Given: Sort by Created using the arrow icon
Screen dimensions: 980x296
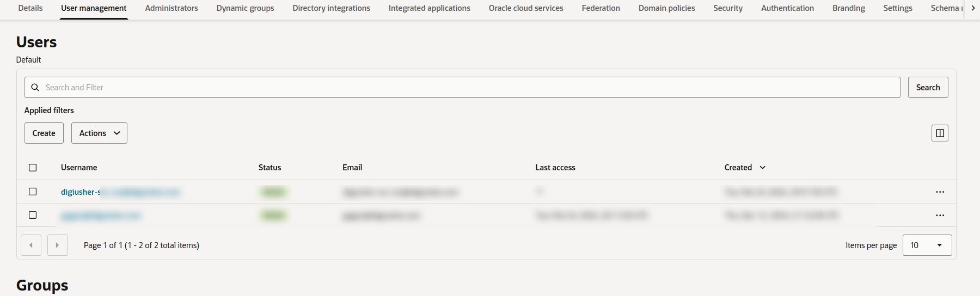Looking at the screenshot, I should [762, 168].
